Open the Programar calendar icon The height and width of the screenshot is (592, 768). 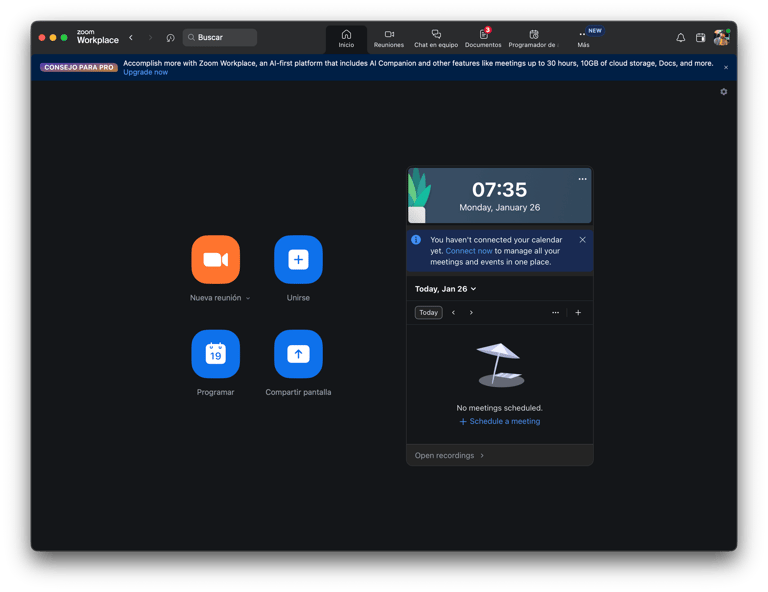pyautogui.click(x=216, y=354)
